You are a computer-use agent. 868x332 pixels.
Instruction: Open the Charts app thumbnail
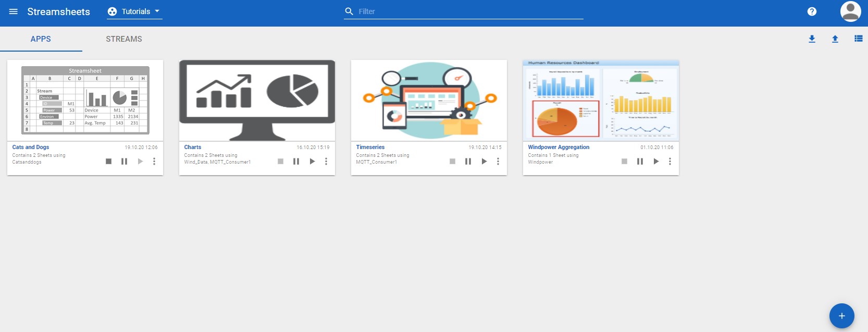coord(257,100)
